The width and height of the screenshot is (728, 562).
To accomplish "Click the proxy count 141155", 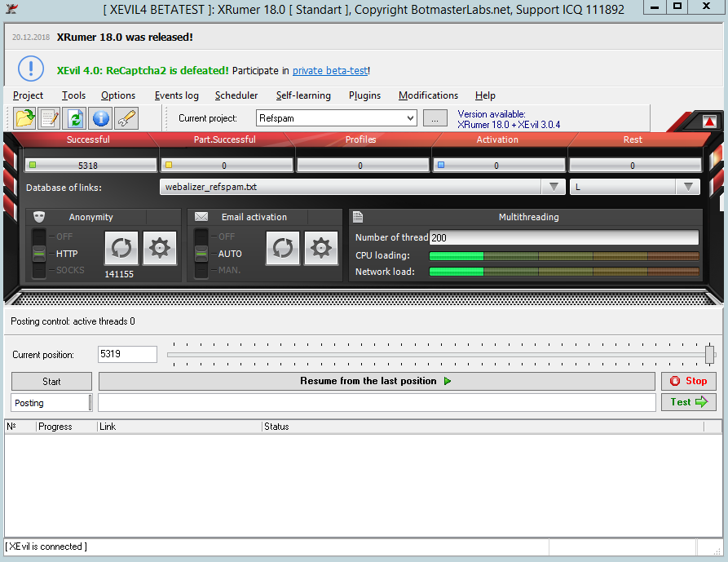I will coord(119,274).
